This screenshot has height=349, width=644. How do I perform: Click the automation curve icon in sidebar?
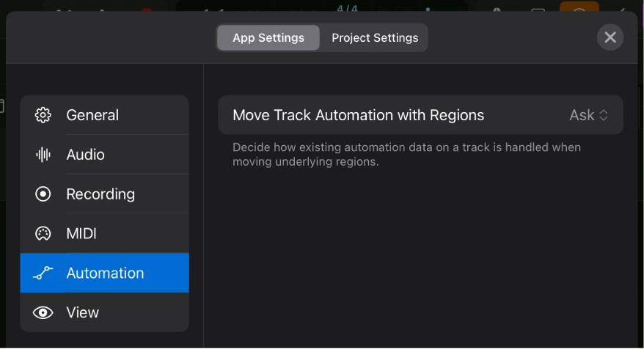pyautogui.click(x=43, y=273)
